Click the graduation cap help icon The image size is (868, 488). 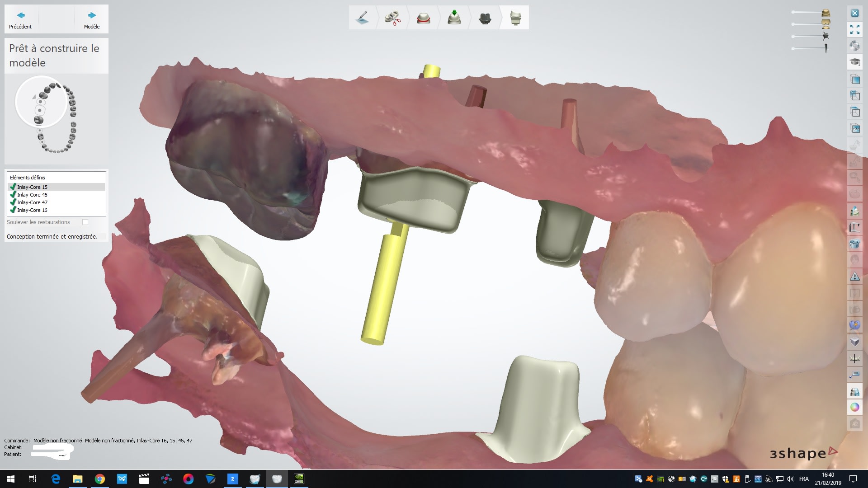pyautogui.click(x=854, y=62)
